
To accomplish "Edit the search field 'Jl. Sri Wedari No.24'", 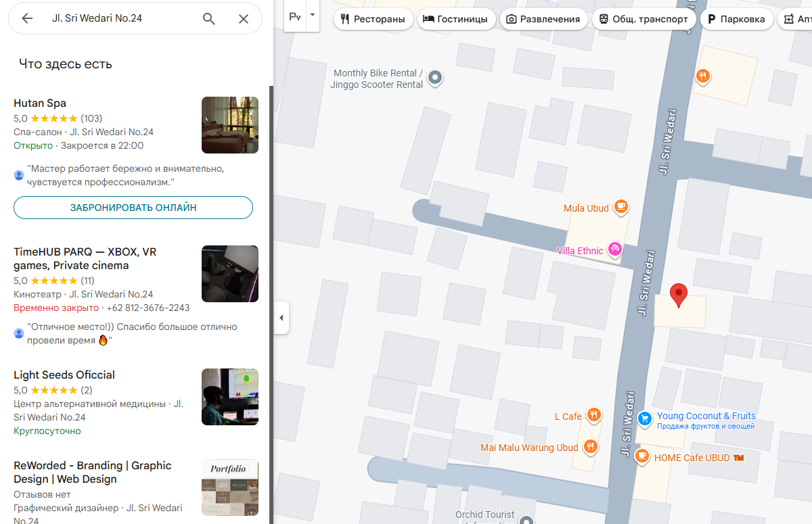I will pyautogui.click(x=122, y=18).
